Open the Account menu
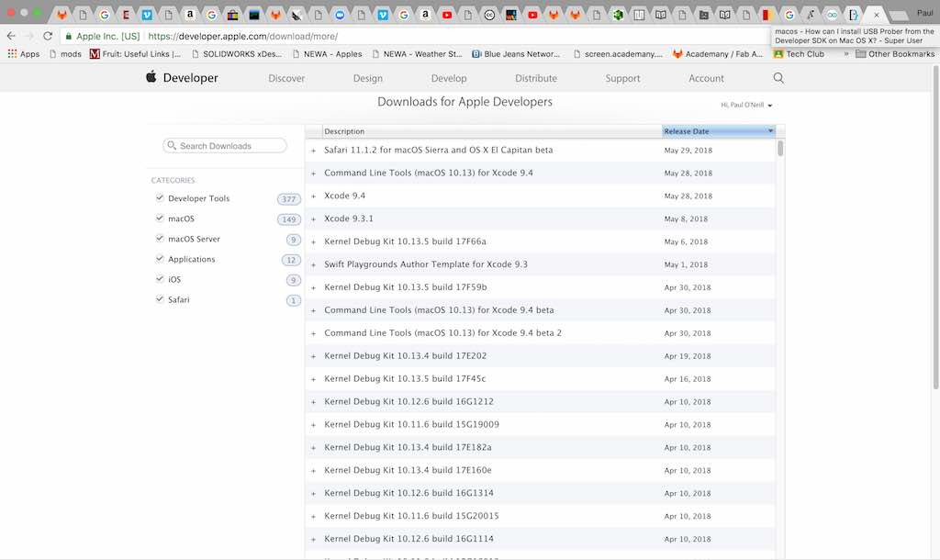940x560 pixels. coord(706,78)
